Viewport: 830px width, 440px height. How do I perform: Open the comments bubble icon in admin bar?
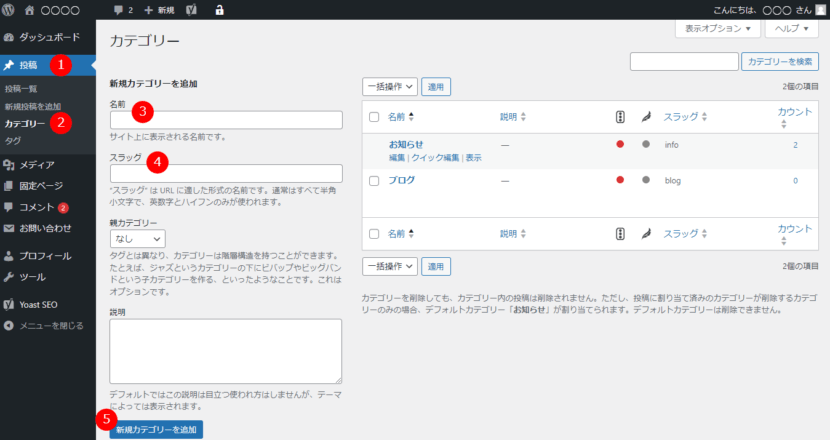click(117, 9)
